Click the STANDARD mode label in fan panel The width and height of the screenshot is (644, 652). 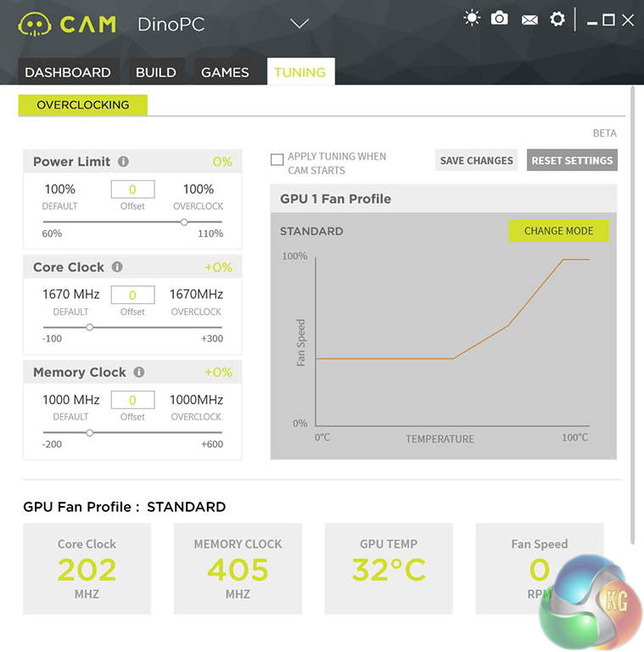click(311, 231)
